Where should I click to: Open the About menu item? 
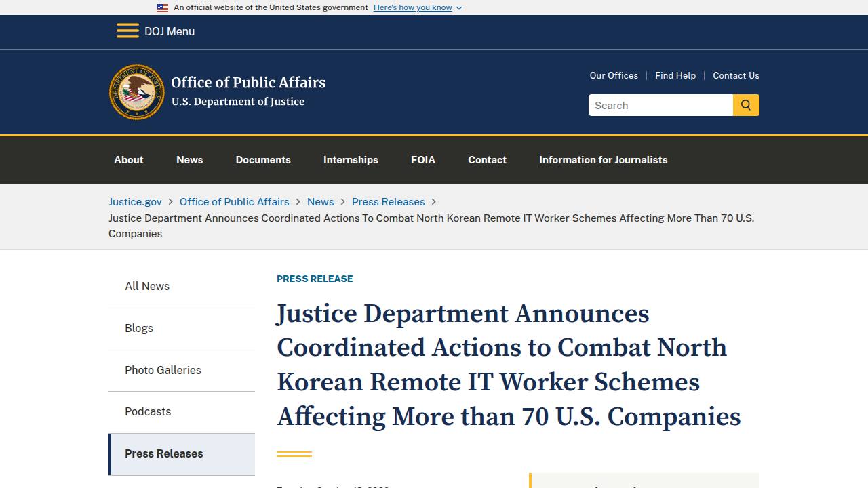pos(129,160)
